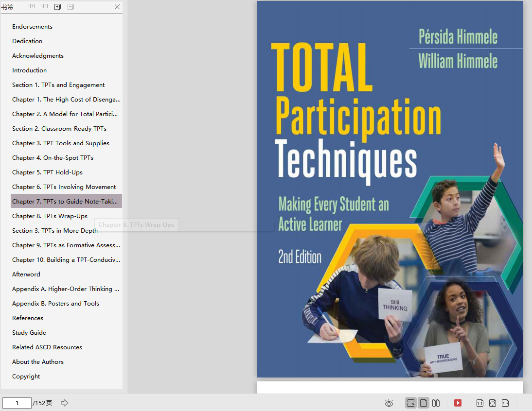Toggle continuous scrolling view
Screen dimensions: 532x411
click(x=410, y=403)
